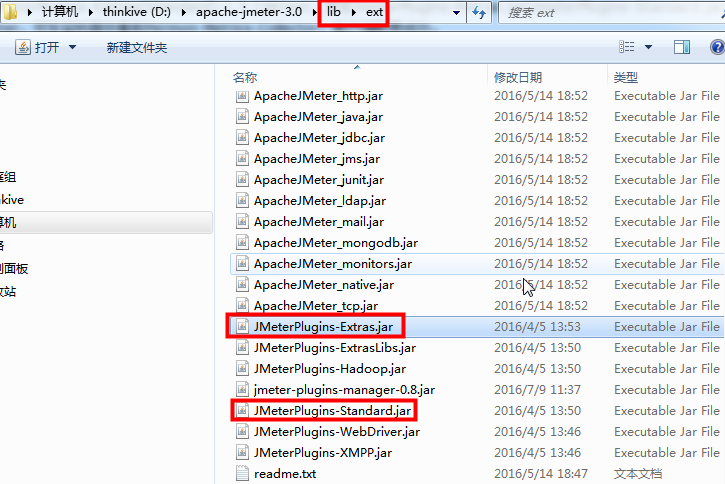Click the ApacheJMeter_mail.jar file icon
This screenshot has height=484, width=725.
242,222
